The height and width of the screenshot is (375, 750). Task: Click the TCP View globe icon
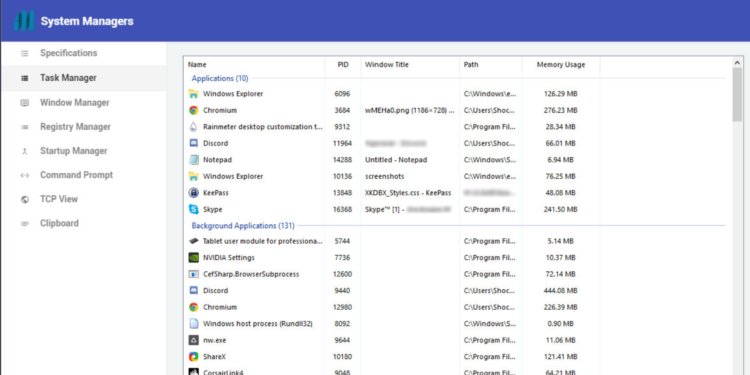[24, 199]
